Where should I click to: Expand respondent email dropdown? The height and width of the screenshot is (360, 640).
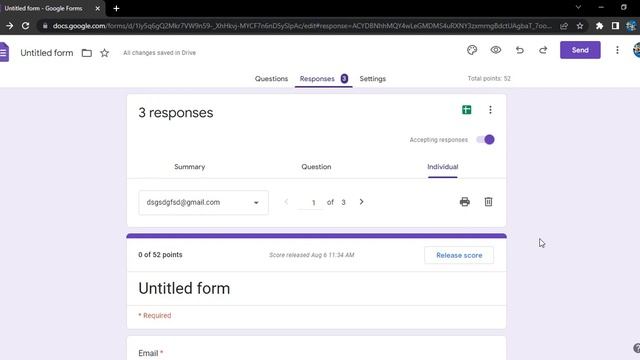(x=203, y=202)
